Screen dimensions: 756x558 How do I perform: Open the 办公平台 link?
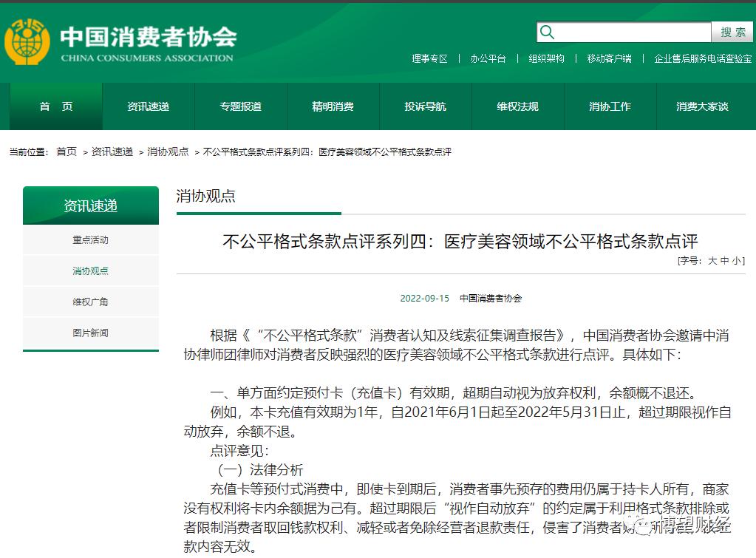pos(488,57)
